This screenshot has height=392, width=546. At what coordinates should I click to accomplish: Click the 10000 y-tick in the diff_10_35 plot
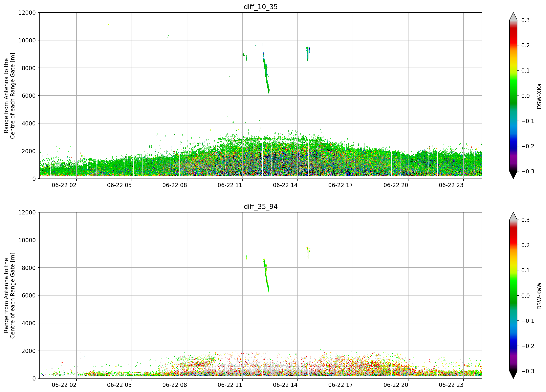(x=27, y=40)
